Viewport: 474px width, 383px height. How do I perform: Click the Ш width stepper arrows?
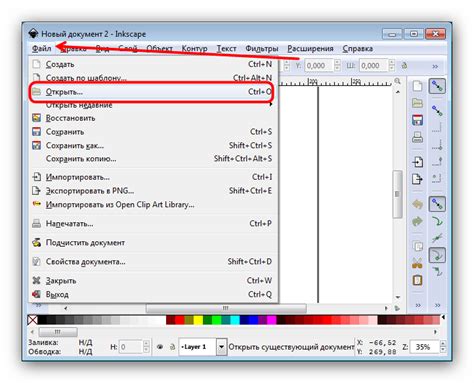point(392,65)
